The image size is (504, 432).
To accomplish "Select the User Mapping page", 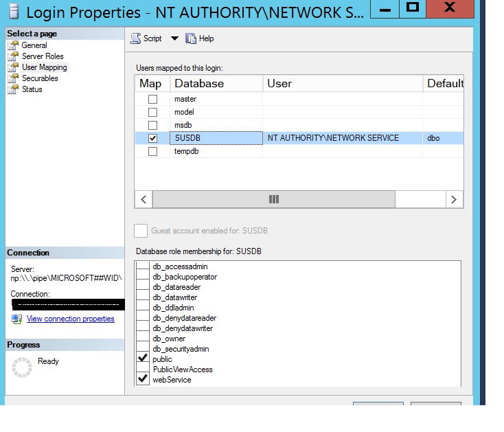I will point(45,67).
